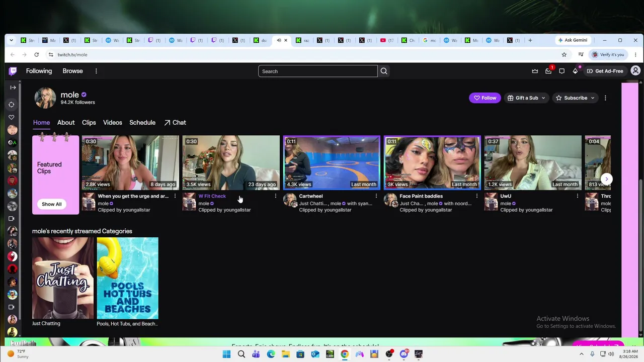644x362 pixels.
Task: Click the '94.2K followers' text
Action: 78,103
